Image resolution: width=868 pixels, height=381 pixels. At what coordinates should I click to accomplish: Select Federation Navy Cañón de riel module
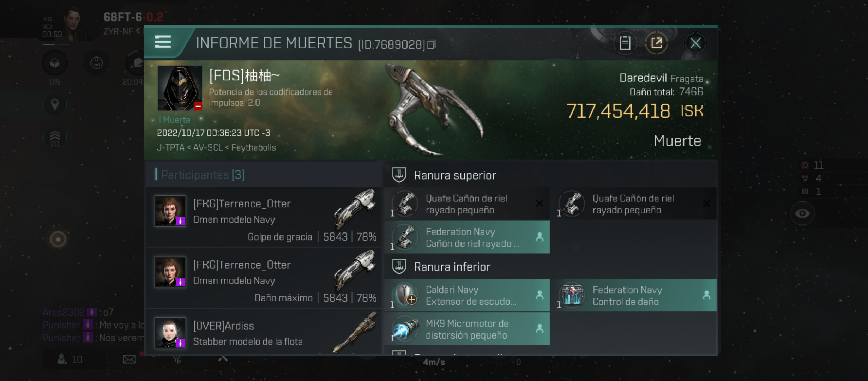(x=467, y=237)
